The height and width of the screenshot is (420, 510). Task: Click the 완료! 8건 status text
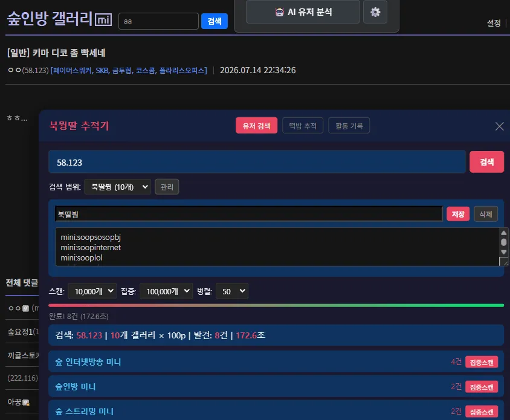coord(79,316)
